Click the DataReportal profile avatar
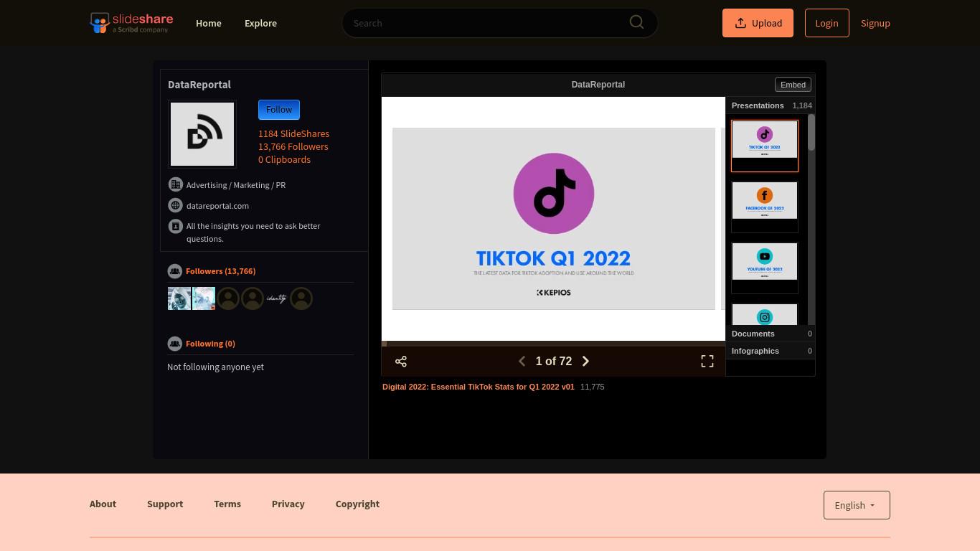The image size is (980, 551). pos(202,134)
